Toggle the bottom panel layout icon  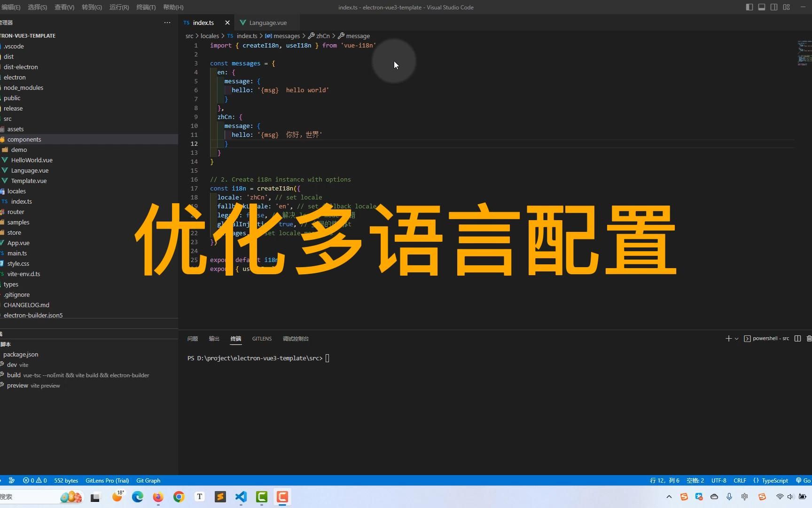762,7
